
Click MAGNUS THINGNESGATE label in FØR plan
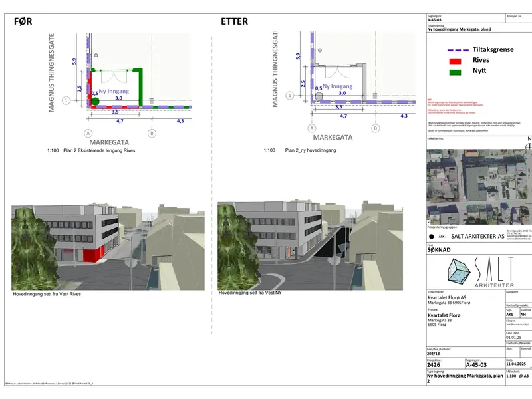pyautogui.click(x=51, y=72)
